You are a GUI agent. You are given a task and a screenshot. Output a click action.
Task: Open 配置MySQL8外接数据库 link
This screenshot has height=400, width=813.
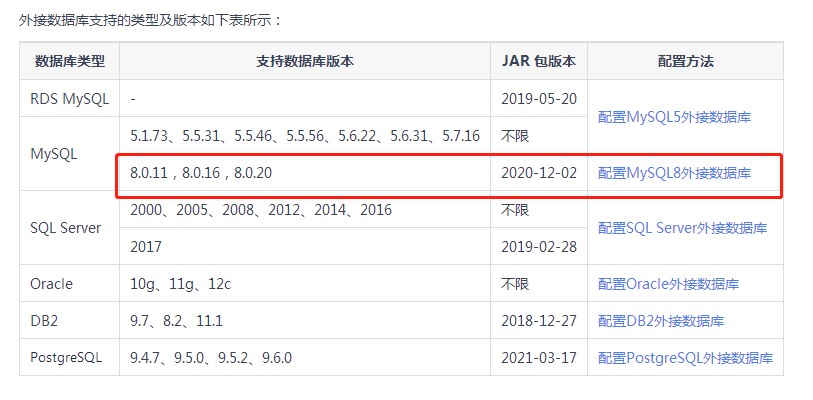click(674, 173)
